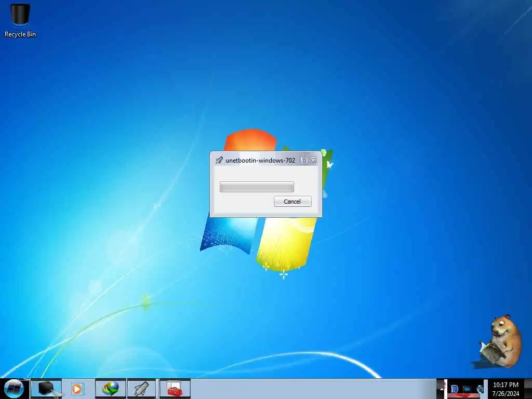
Task: Click the help question mark in dialog title
Action: point(304,160)
